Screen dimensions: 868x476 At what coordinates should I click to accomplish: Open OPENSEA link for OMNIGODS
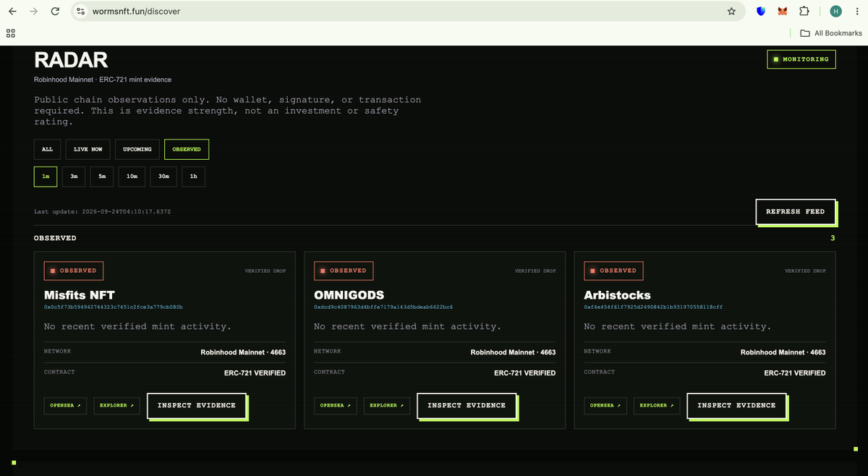pyautogui.click(x=336, y=405)
